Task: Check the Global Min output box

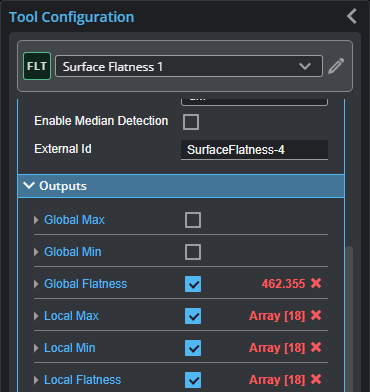Action: [x=193, y=252]
